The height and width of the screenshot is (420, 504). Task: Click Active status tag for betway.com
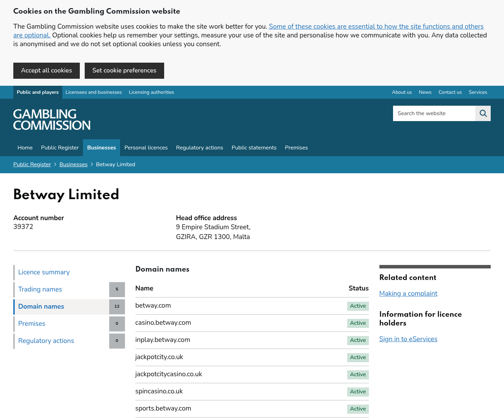[x=358, y=306]
